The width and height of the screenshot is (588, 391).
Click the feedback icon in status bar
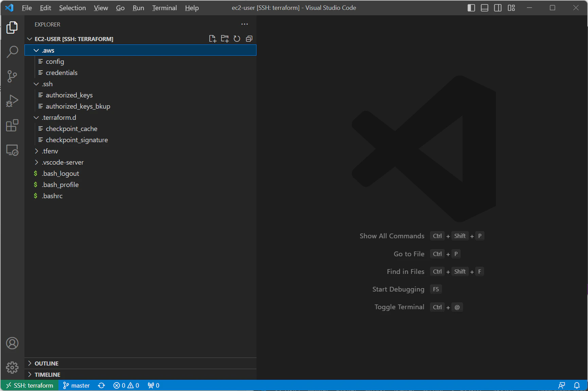[x=562, y=385]
